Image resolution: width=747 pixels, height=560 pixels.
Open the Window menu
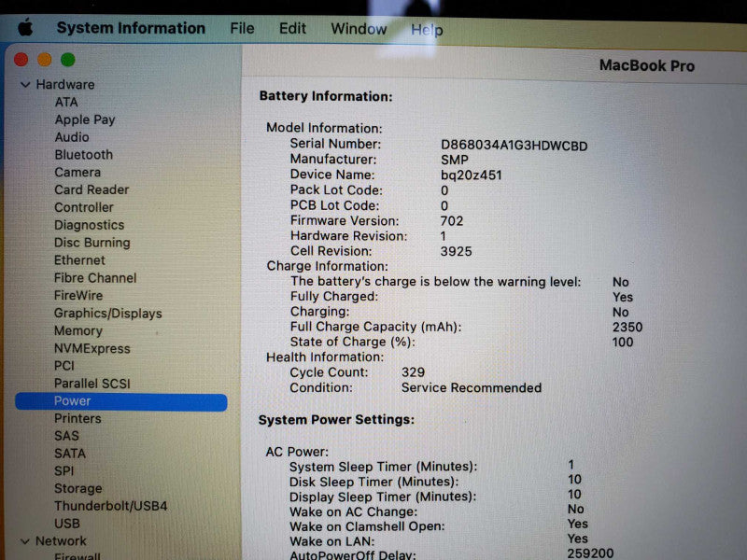pos(359,29)
